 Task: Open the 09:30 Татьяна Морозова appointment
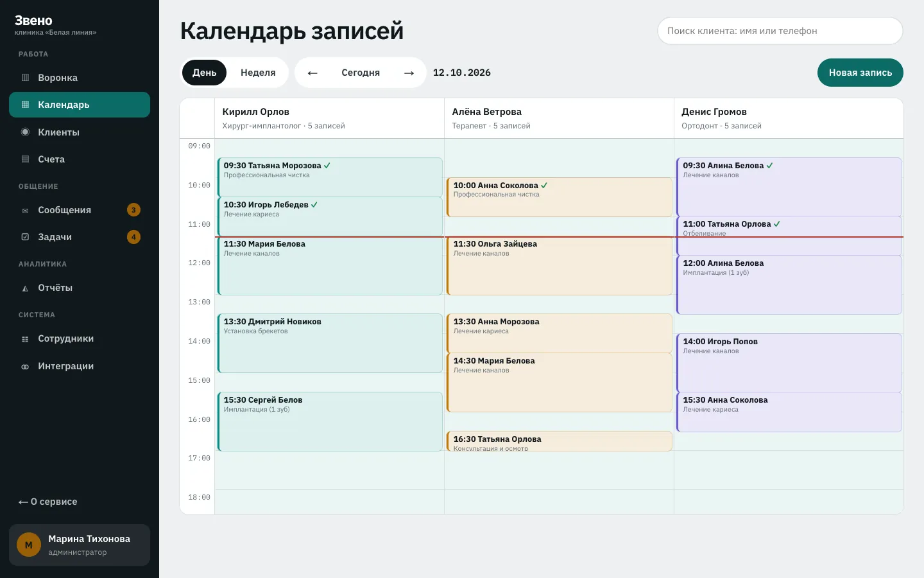click(x=330, y=177)
